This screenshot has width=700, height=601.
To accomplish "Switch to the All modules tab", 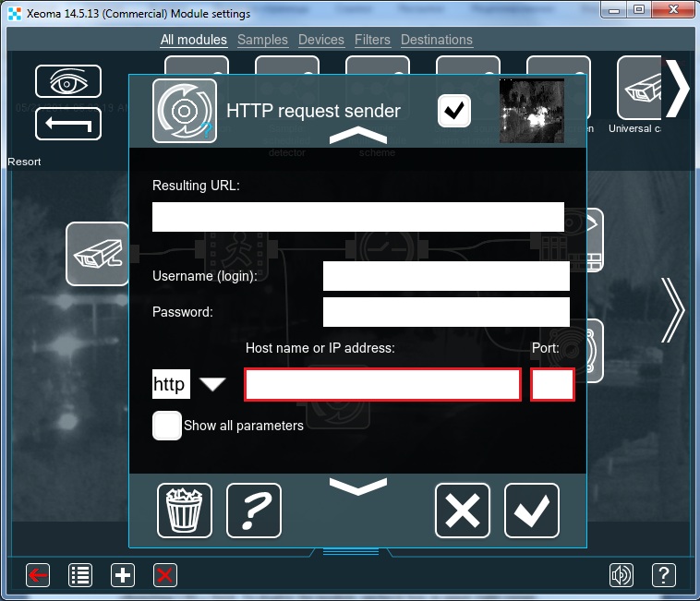I will click(194, 40).
